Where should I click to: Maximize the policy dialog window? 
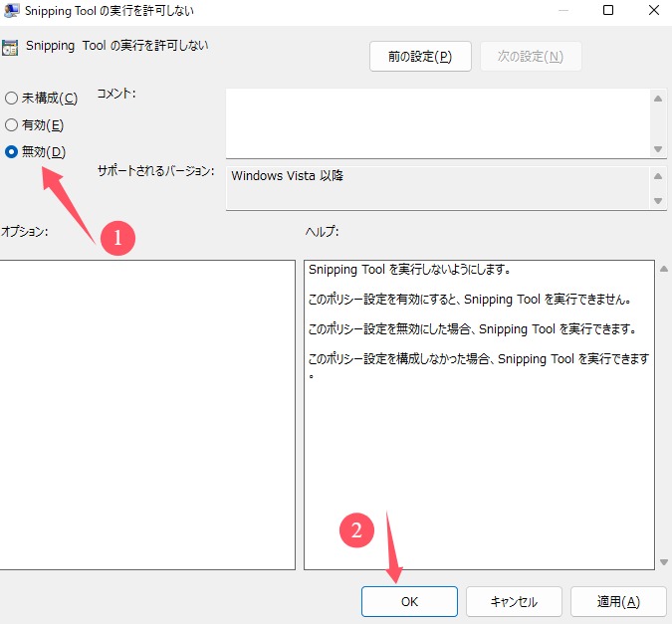click(x=607, y=10)
